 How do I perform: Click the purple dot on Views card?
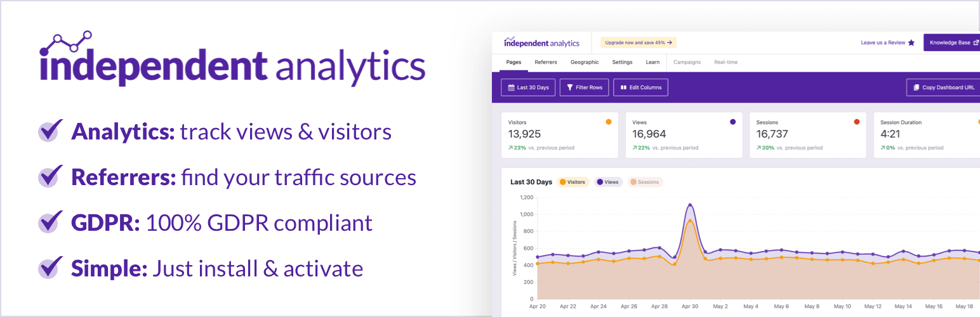(x=732, y=122)
